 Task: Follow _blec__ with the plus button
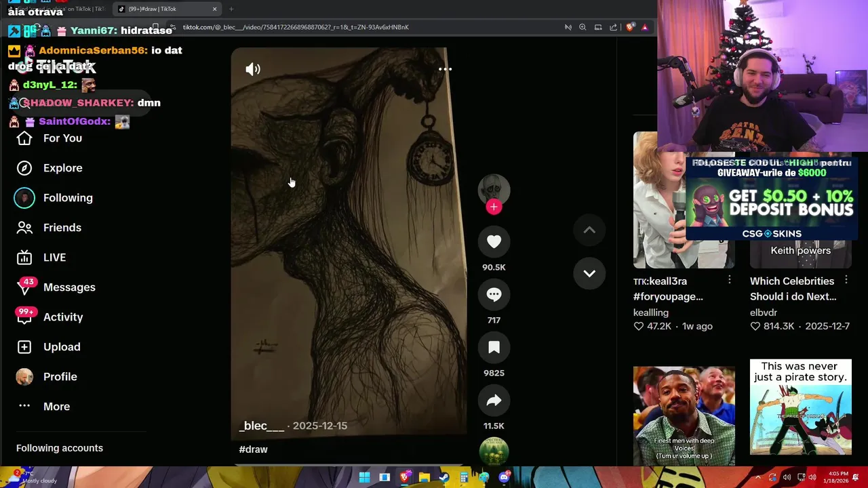494,207
